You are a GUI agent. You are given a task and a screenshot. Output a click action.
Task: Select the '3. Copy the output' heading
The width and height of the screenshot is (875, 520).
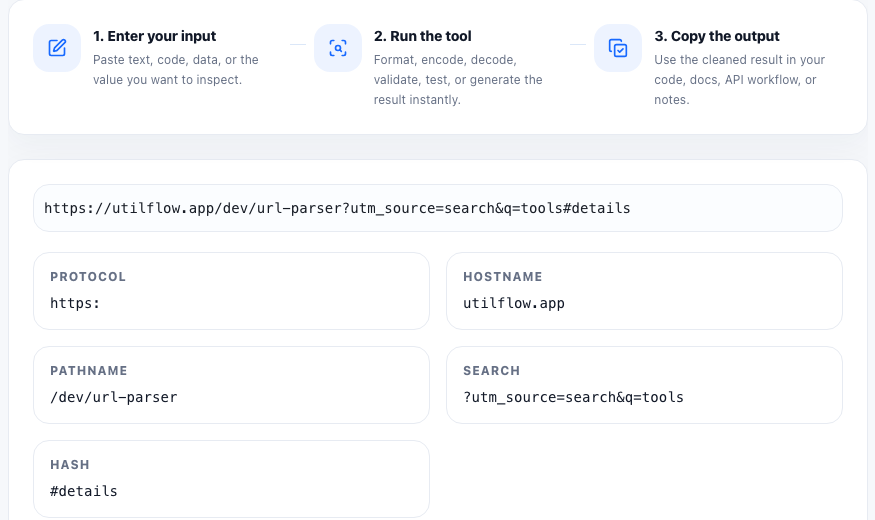717,36
